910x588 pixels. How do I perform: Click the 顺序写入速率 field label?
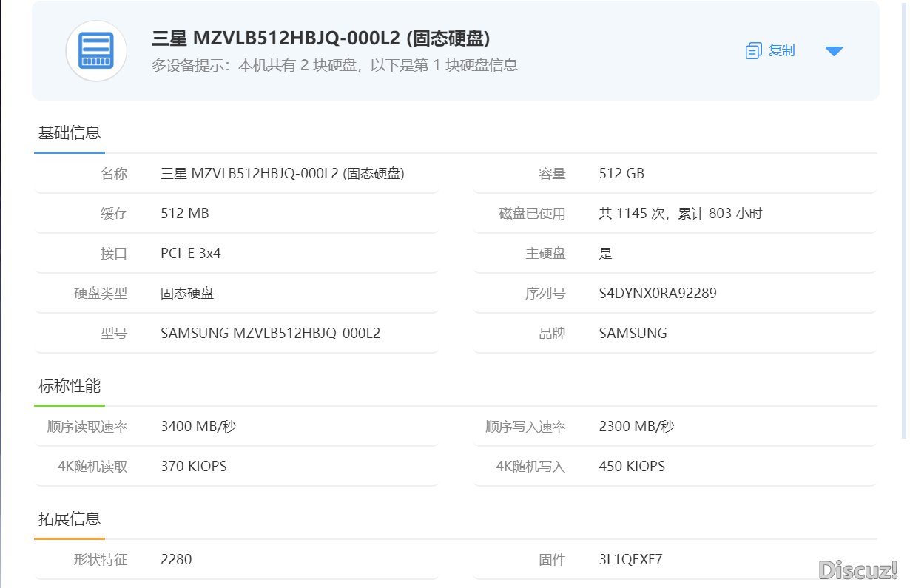525,427
